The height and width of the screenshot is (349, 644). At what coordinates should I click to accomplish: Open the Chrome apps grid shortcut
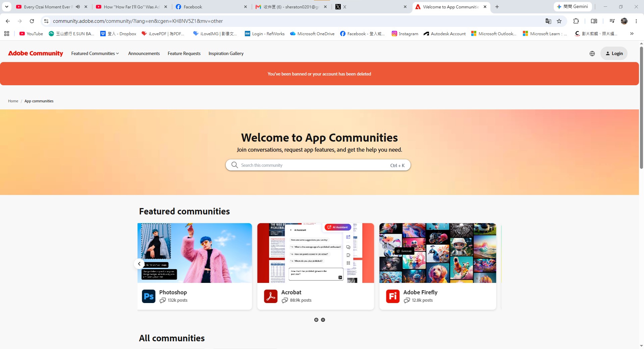tap(7, 34)
